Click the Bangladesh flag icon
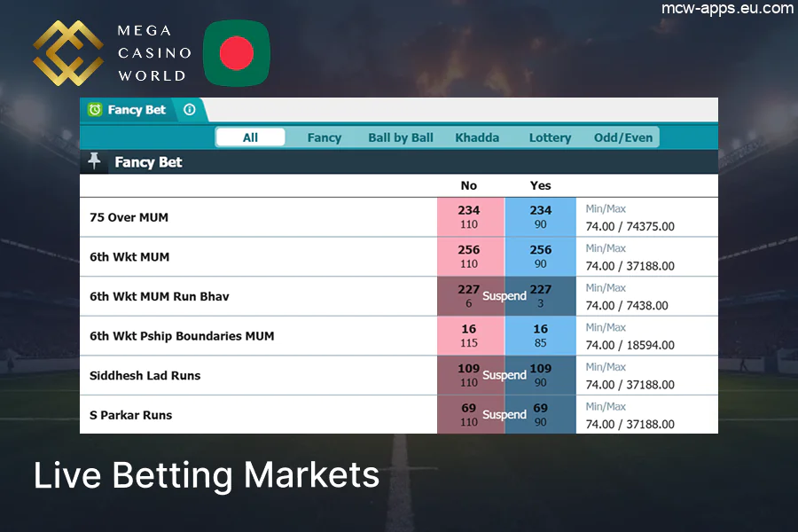 point(237,53)
